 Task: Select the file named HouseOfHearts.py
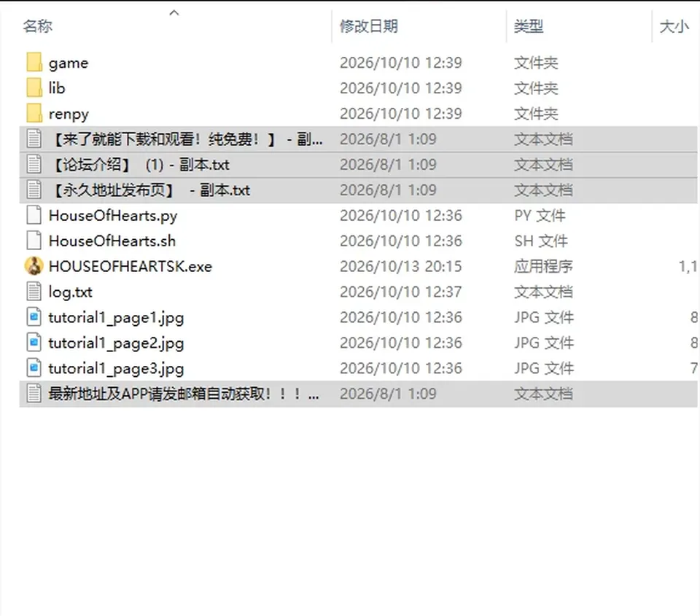[113, 216]
